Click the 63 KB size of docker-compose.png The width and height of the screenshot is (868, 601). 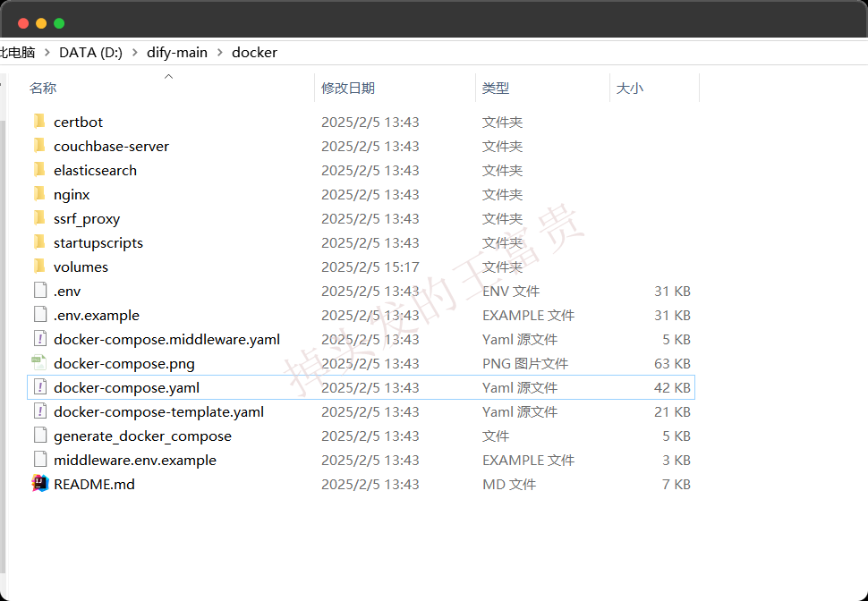(x=672, y=364)
